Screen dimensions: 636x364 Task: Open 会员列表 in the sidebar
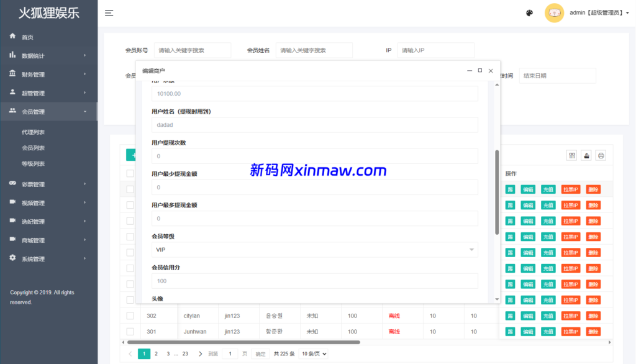tap(34, 148)
